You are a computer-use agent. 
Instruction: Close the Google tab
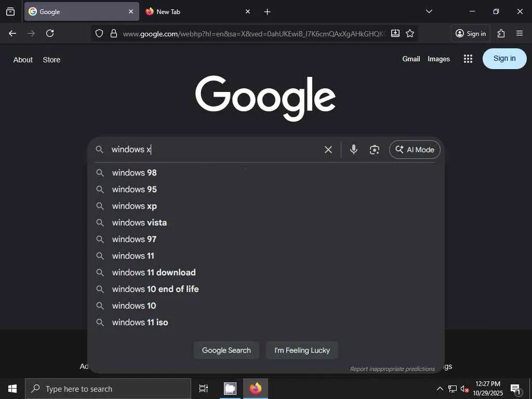point(131,11)
